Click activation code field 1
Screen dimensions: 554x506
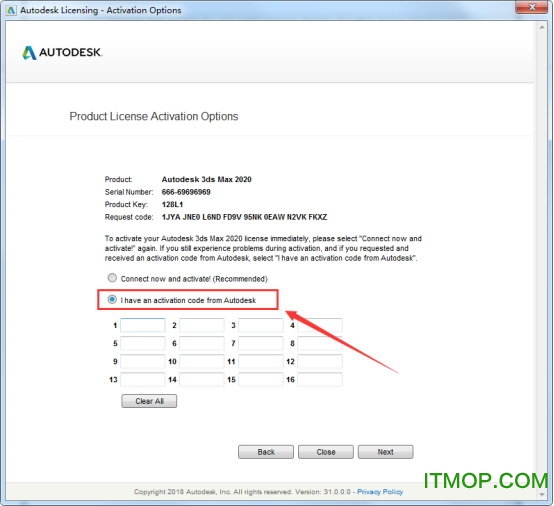[x=143, y=325]
